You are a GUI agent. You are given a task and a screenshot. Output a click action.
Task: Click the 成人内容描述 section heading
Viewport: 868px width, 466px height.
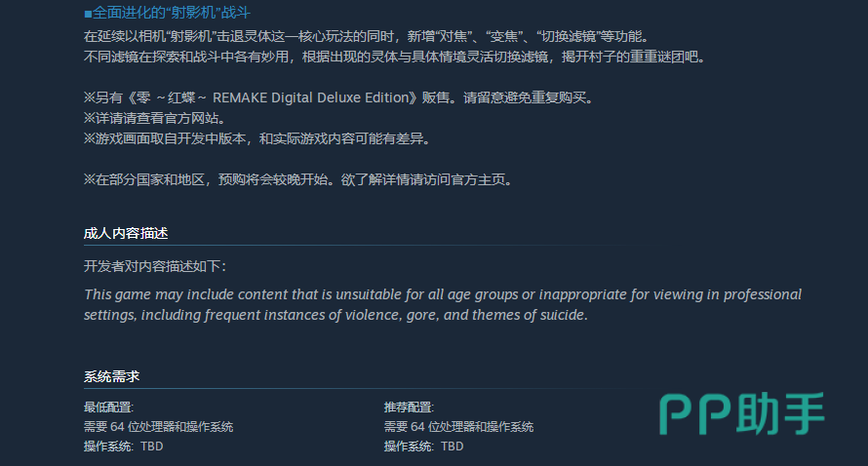point(126,233)
